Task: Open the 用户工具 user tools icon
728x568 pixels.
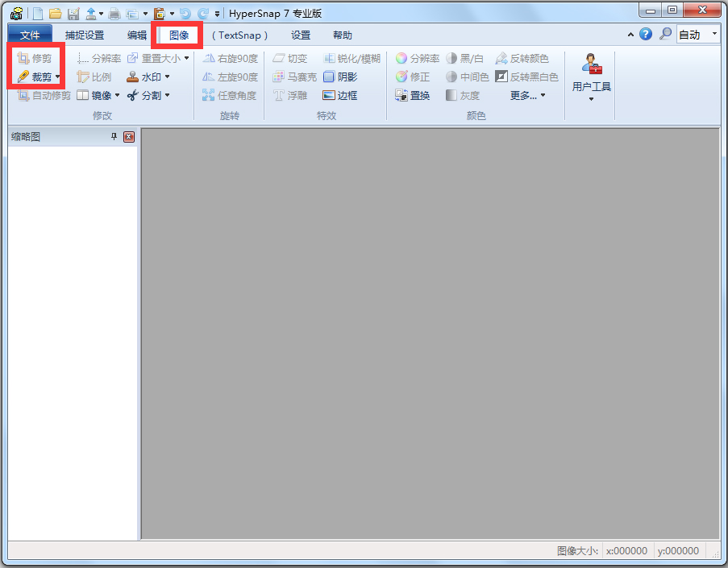Action: click(592, 64)
